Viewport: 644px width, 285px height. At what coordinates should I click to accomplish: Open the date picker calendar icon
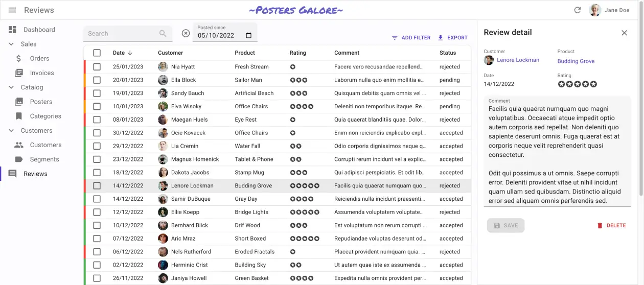click(249, 36)
